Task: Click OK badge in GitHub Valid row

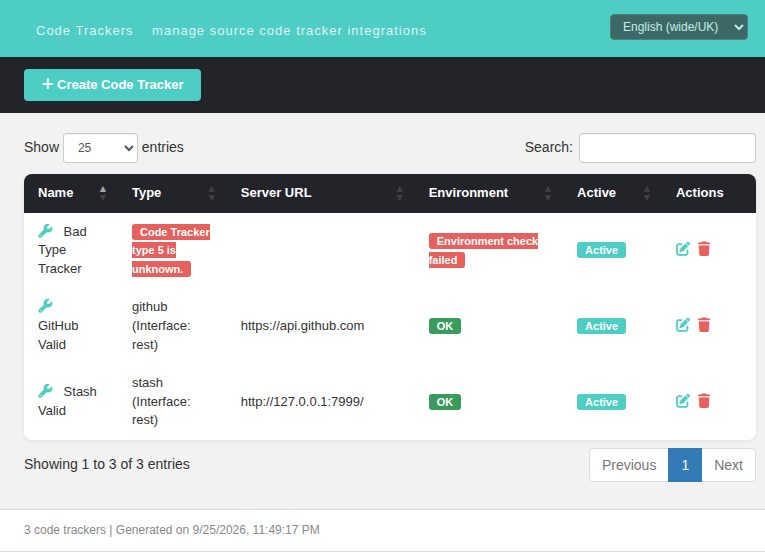Action: click(x=444, y=326)
